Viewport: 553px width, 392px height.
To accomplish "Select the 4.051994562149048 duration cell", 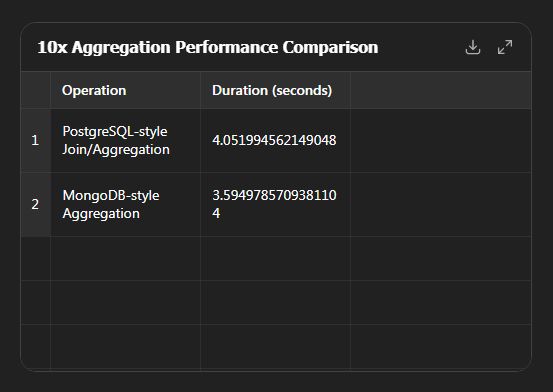I will coord(275,140).
